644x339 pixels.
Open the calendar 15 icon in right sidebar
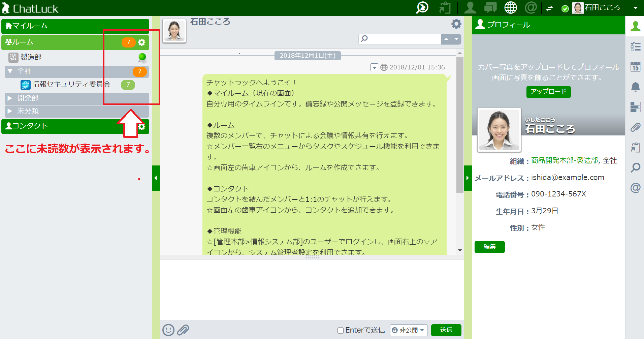[x=635, y=67]
